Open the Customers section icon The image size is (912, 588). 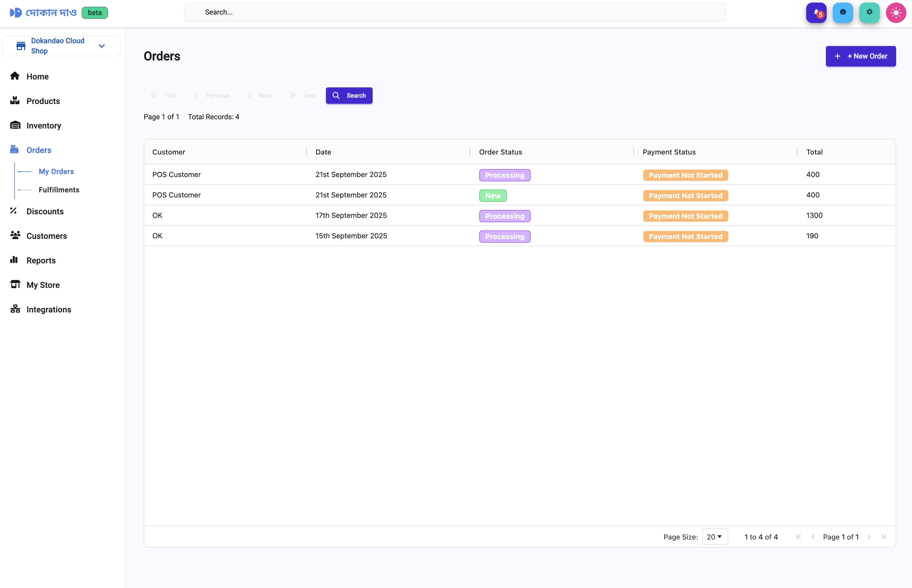point(15,236)
